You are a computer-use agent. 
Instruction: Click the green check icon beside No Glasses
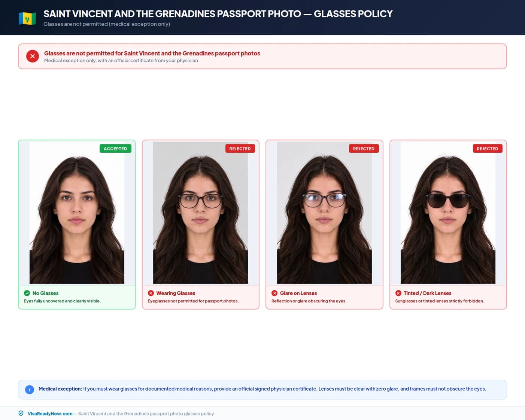point(27,293)
